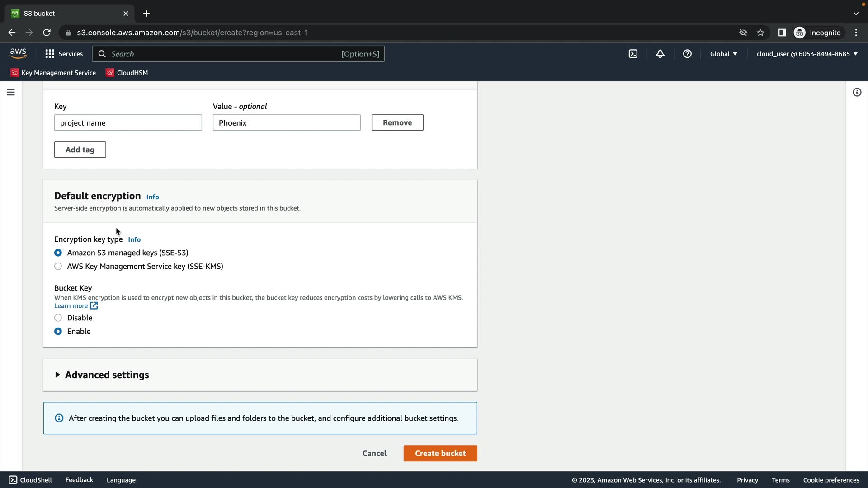The width and height of the screenshot is (868, 488).
Task: Open the Services grid menu
Action: [64, 54]
